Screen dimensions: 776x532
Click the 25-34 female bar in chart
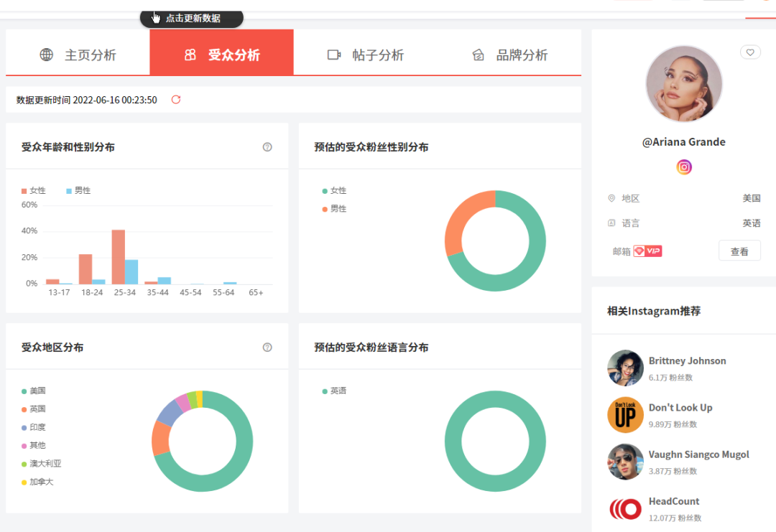(119, 257)
